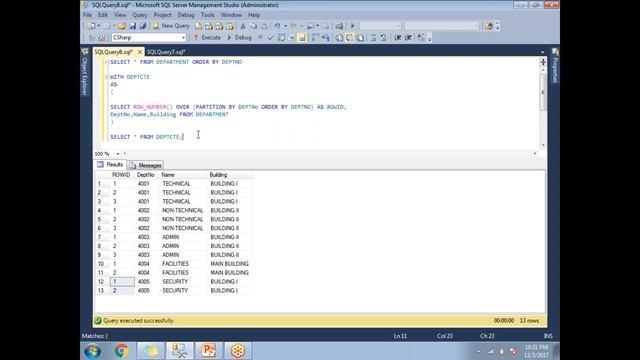Click the Cancel Executing Query stop icon
This screenshot has width=640, height=360.
[260, 38]
